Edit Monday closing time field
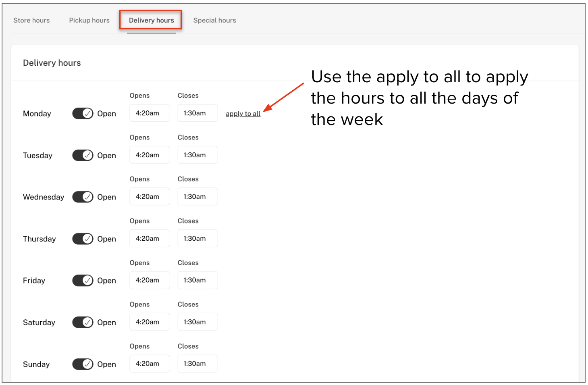 pos(197,113)
